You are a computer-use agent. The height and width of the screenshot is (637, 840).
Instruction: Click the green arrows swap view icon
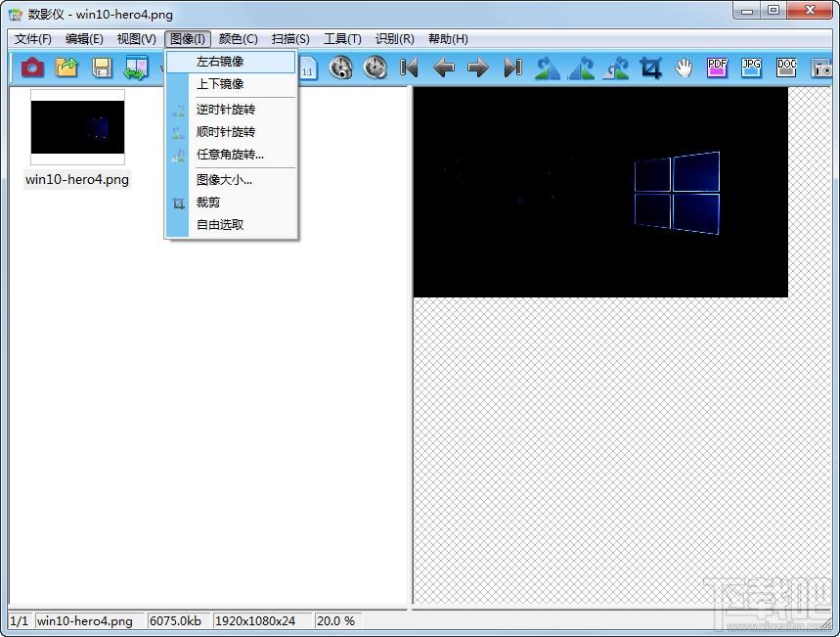(x=136, y=68)
